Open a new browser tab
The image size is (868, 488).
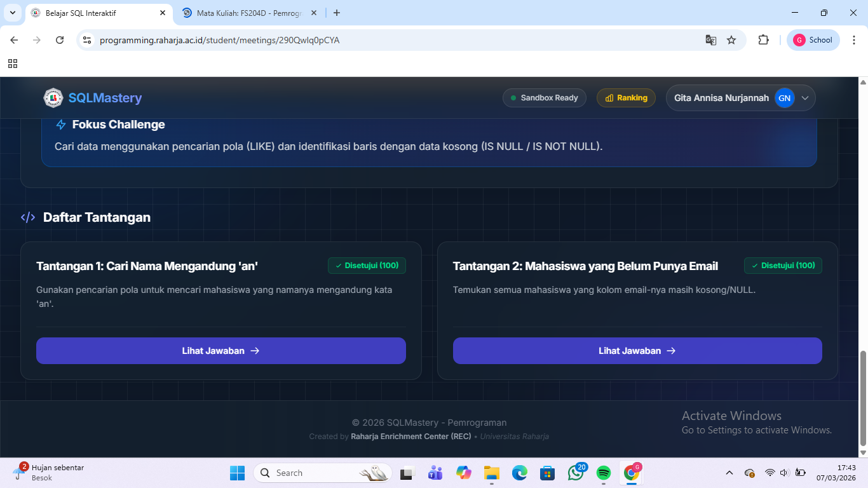click(x=337, y=13)
